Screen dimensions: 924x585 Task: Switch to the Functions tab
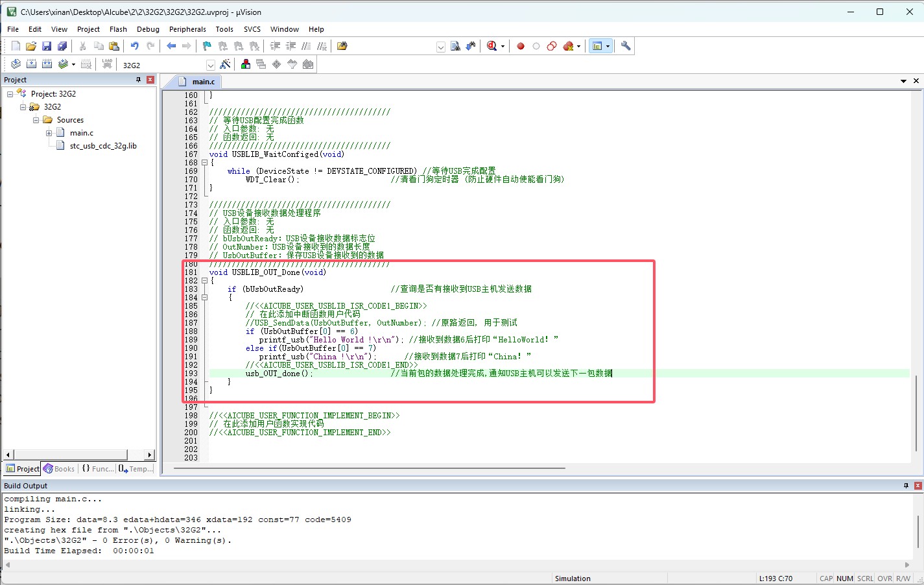coord(97,469)
